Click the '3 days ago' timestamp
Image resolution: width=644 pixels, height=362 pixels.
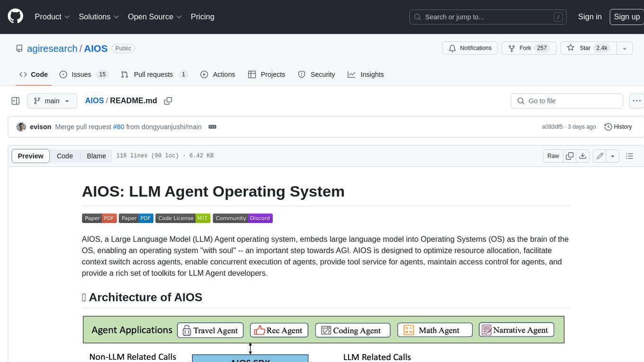[x=581, y=127]
